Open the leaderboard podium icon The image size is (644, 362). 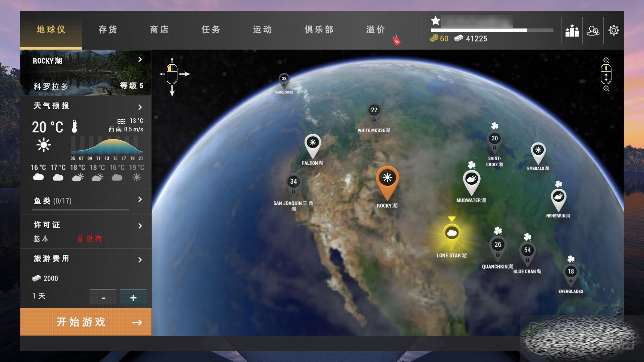pyautogui.click(x=572, y=31)
